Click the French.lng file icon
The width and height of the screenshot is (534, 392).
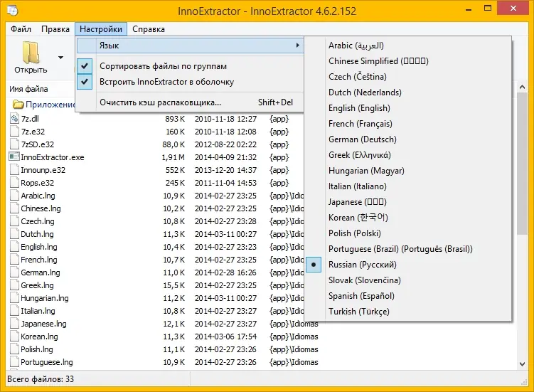click(x=14, y=260)
